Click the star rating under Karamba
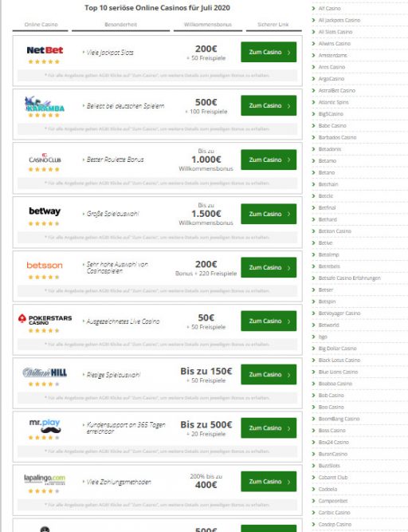Image resolution: width=408 pixels, height=532 pixels. [x=44, y=116]
